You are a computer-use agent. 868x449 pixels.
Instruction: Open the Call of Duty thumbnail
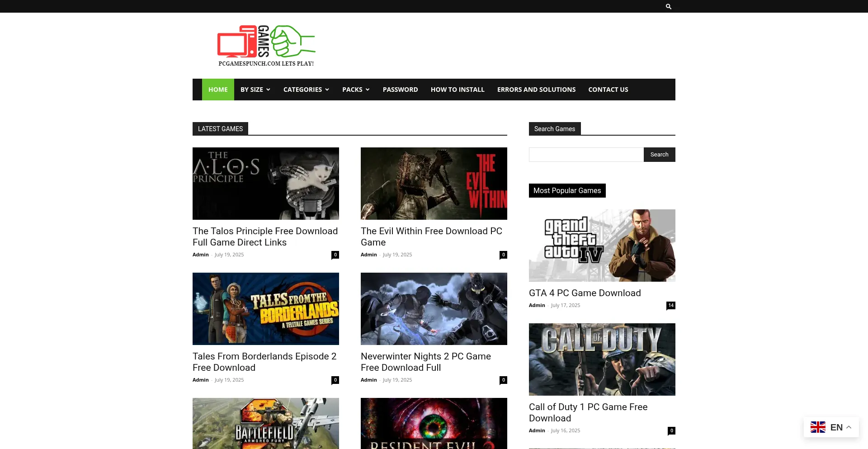pos(602,359)
